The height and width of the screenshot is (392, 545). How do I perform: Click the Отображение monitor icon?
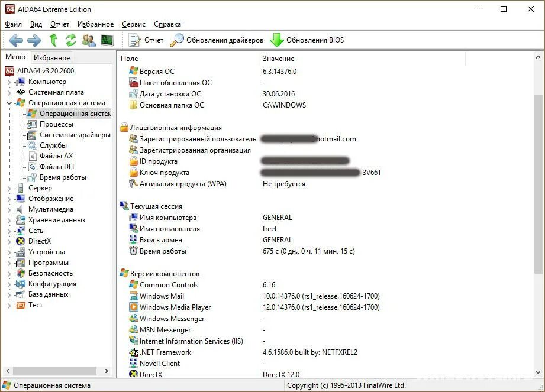pyautogui.click(x=21, y=199)
